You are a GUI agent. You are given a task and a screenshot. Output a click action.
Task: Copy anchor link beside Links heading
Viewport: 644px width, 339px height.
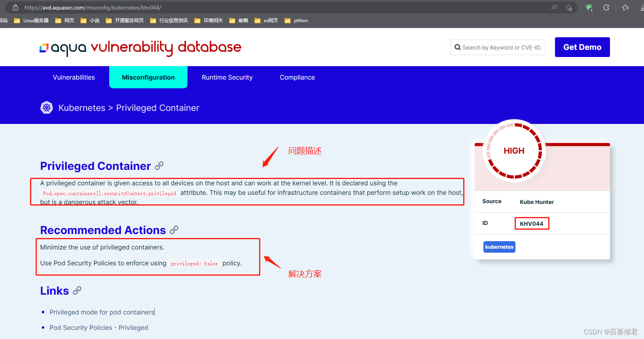coord(77,290)
